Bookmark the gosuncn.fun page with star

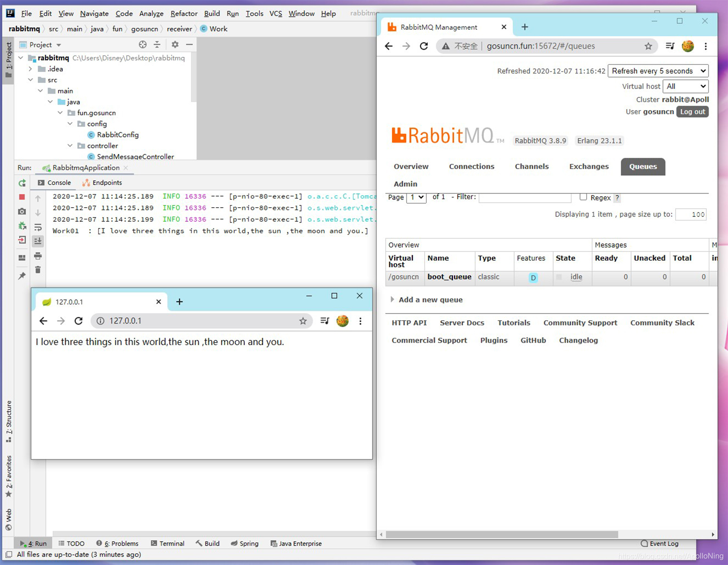648,46
